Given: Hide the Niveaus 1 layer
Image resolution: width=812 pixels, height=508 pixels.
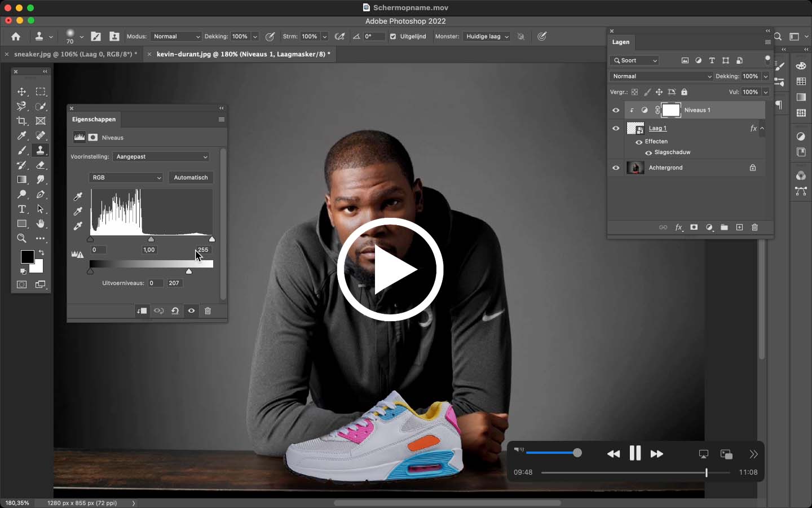Looking at the screenshot, I should [x=616, y=110].
